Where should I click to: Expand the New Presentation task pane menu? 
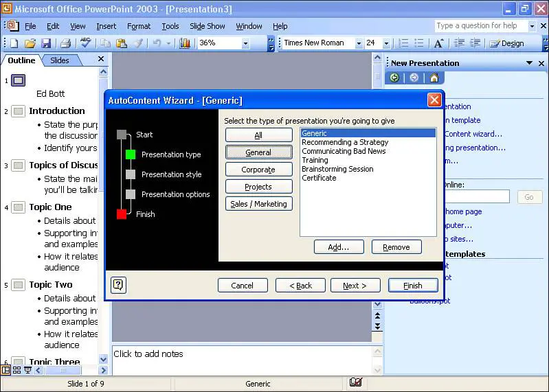(x=529, y=63)
